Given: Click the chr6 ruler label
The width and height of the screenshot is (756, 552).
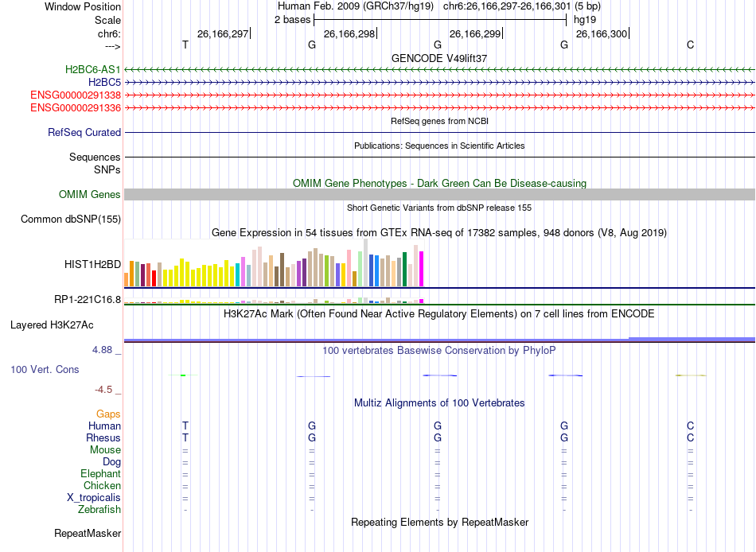Looking at the screenshot, I should [109, 33].
